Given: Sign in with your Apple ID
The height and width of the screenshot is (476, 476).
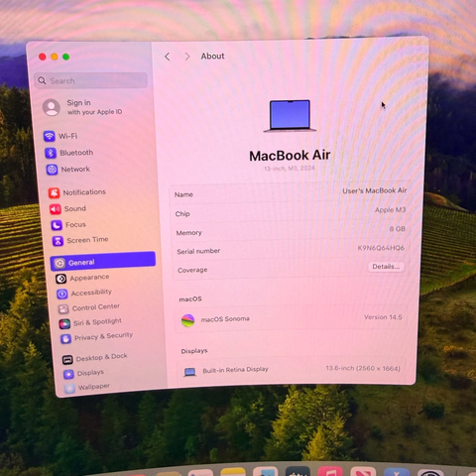Looking at the screenshot, I should coord(82,107).
